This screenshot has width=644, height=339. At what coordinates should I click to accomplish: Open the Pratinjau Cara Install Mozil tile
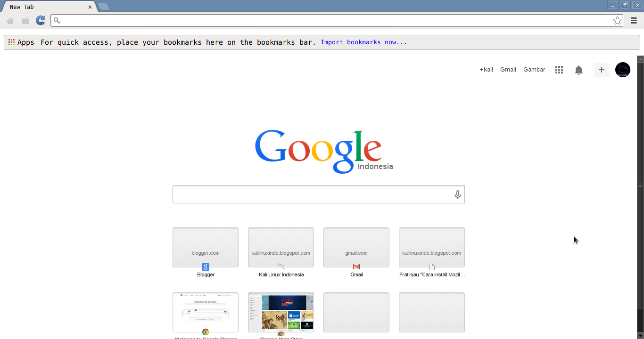432,247
